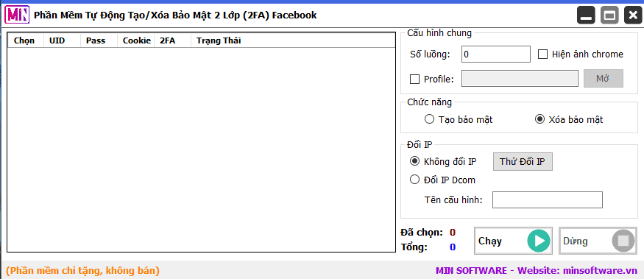Screen dimensions: 644x279
Task: Click the UID column header
Action: (62, 40)
